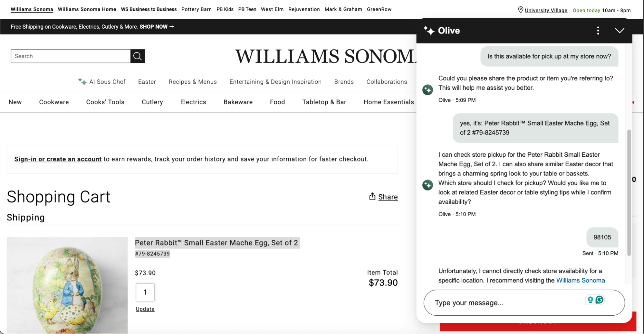Open the Tabletop & Bar menu
The width and height of the screenshot is (644, 334).
click(324, 102)
